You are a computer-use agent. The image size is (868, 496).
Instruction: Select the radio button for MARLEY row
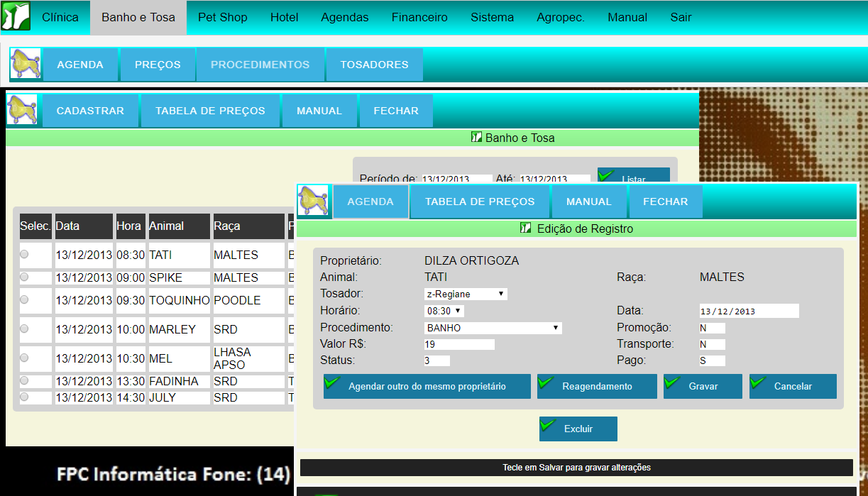click(24, 329)
